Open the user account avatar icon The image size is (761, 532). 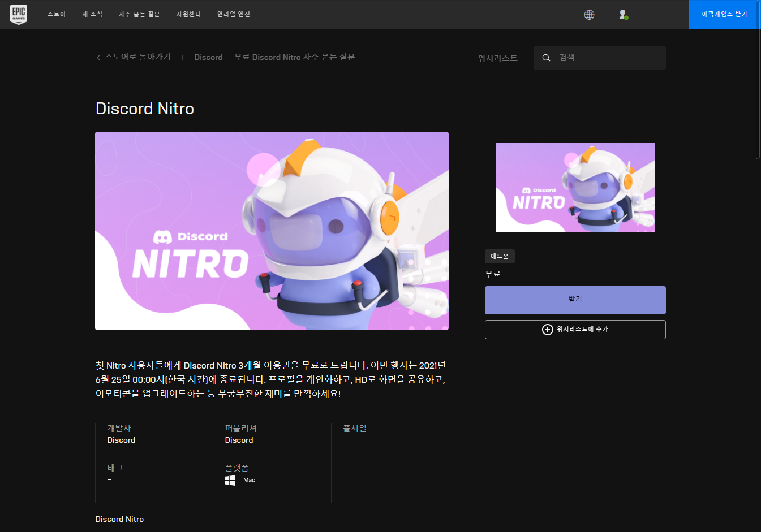[x=623, y=15]
